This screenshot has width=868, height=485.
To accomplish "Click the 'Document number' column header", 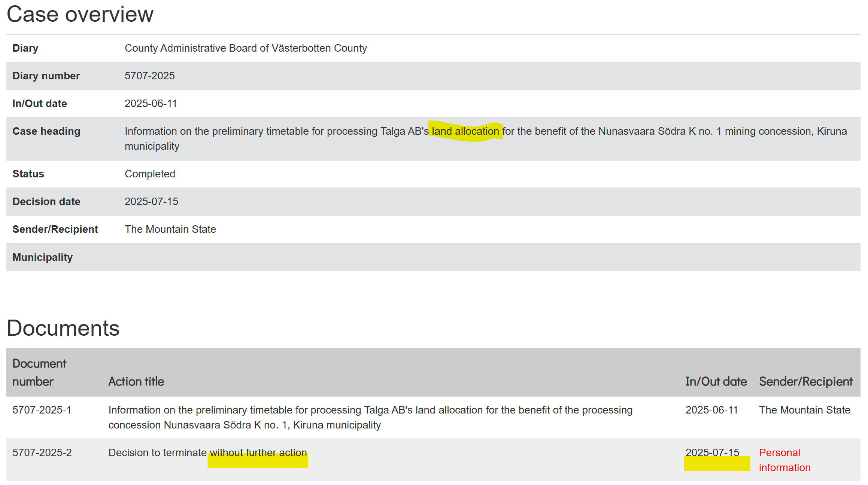I will tap(39, 372).
